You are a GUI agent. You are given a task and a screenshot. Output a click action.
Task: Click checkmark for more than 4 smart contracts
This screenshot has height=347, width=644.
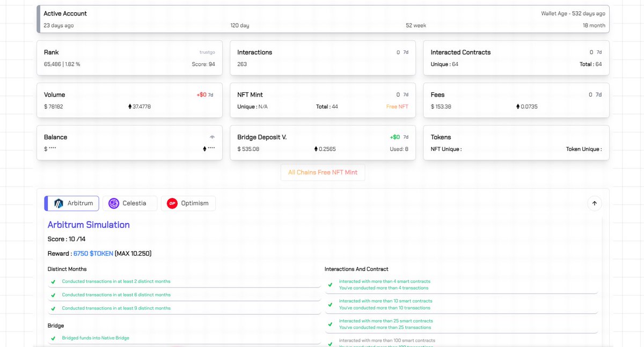[x=330, y=285]
